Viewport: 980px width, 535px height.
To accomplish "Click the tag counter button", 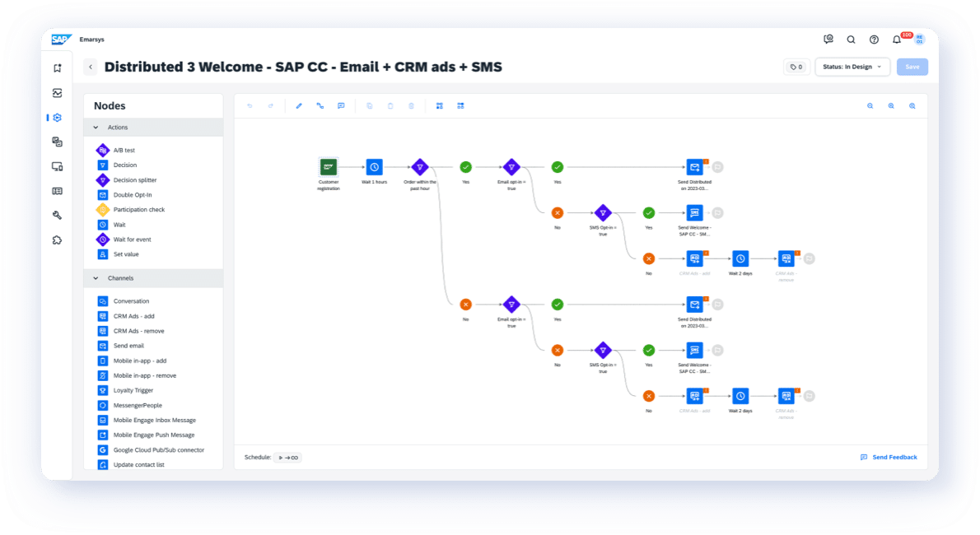I will [796, 67].
